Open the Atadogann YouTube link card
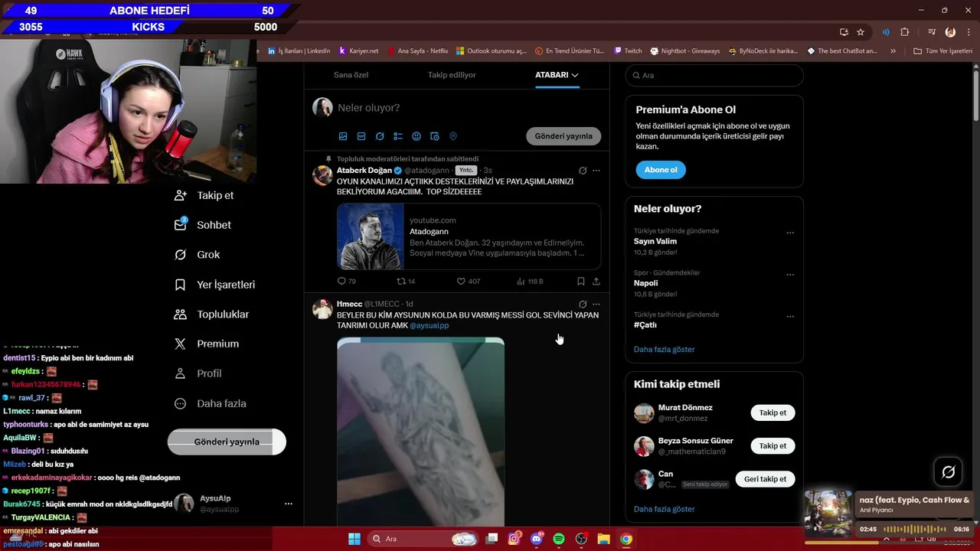The width and height of the screenshot is (980, 551). [469, 236]
